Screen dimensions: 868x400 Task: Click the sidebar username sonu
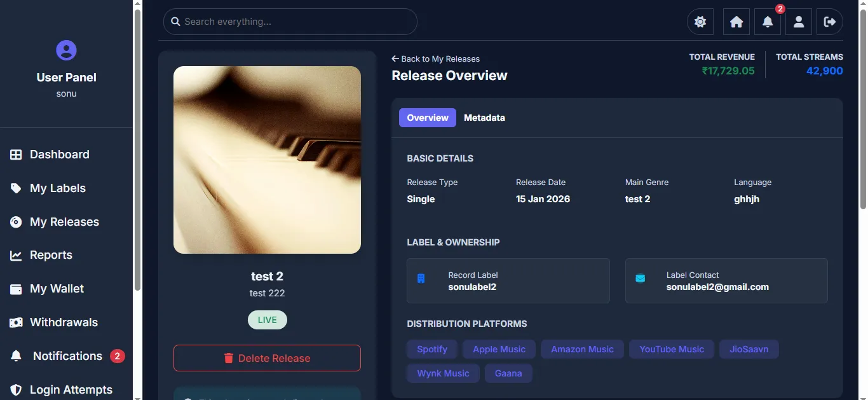[x=67, y=93]
